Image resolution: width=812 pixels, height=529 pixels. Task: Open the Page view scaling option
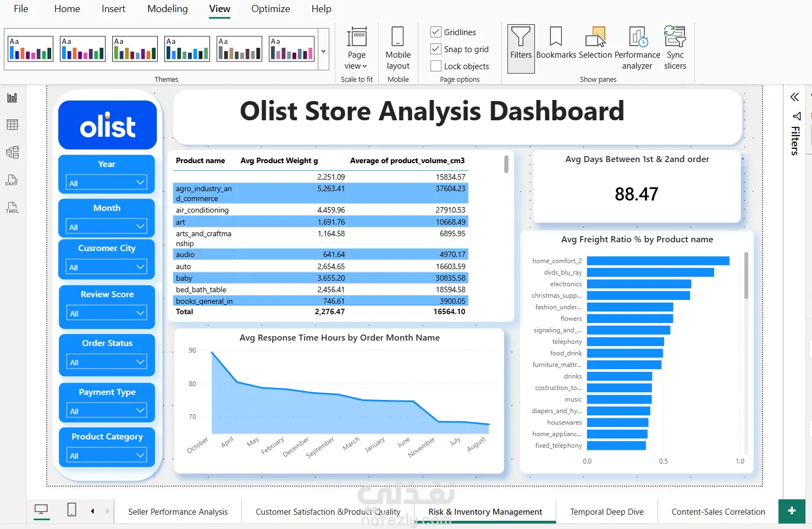click(x=356, y=48)
